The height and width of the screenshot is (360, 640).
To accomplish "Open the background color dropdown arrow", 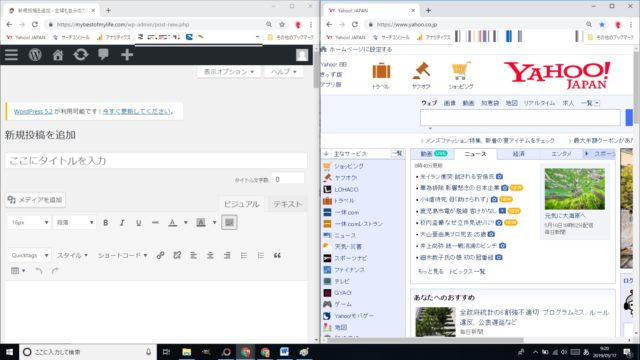I will pyautogui.click(x=214, y=222).
